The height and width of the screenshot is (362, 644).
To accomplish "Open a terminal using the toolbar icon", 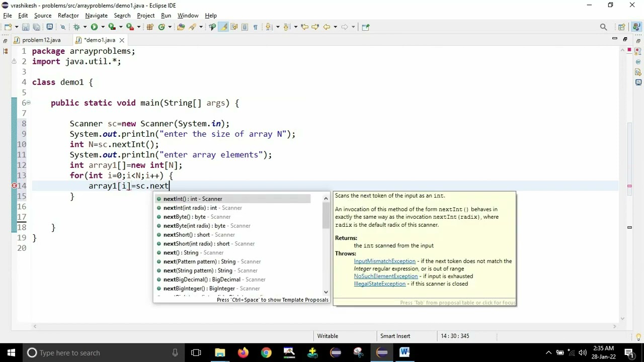I will 49,27.
